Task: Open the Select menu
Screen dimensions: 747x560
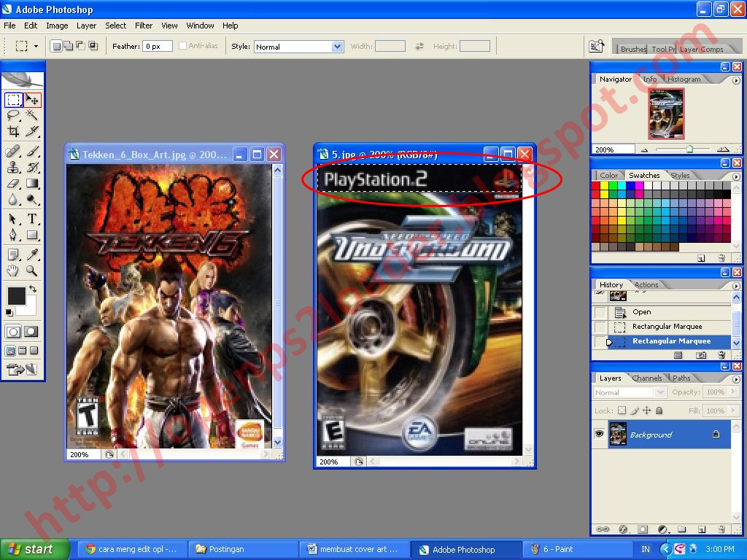Action: [x=116, y=26]
